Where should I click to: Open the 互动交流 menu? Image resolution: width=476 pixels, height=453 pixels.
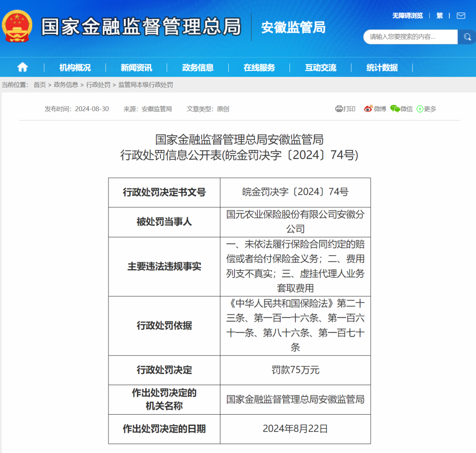point(320,67)
